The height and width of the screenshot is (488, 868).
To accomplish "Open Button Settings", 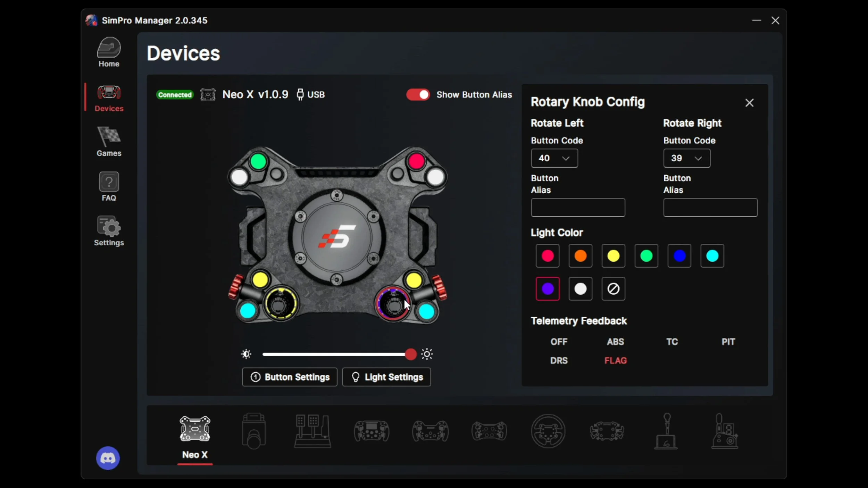I will click(290, 377).
